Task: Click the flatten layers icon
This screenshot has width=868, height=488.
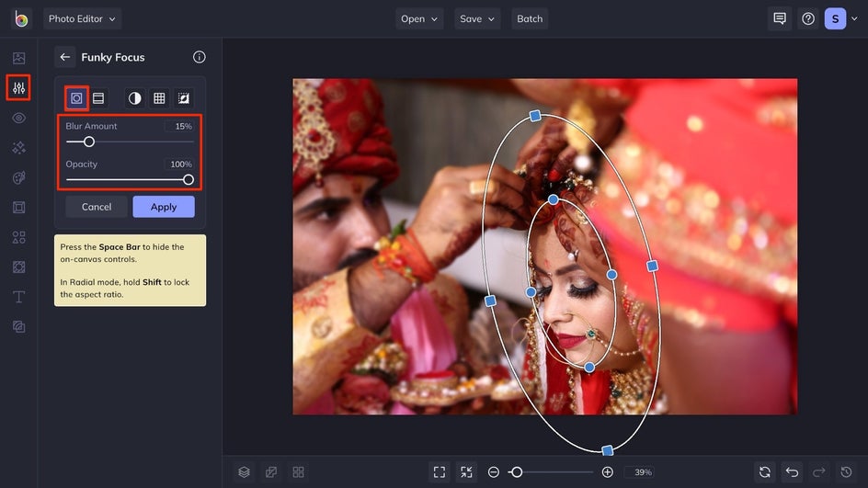Action: click(271, 472)
